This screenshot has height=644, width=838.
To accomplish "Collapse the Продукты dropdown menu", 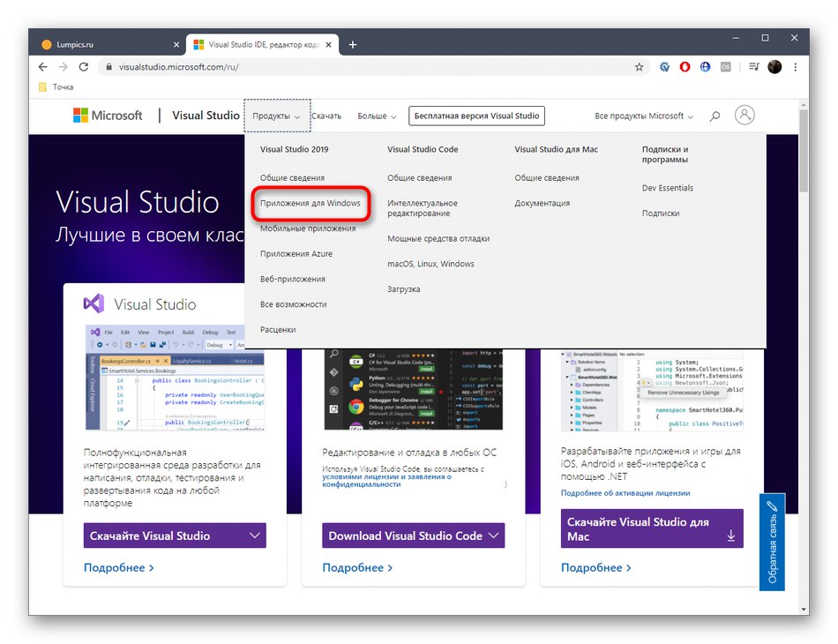I will tap(277, 116).
